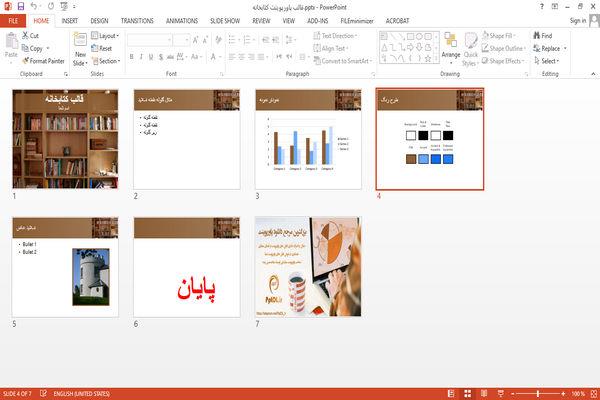Open Text Direction dropdown

click(336, 36)
